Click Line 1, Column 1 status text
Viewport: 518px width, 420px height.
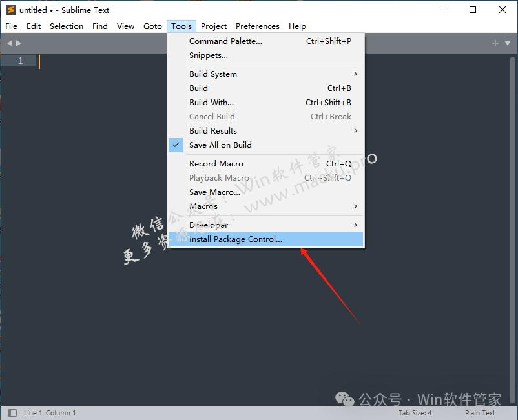(50, 413)
